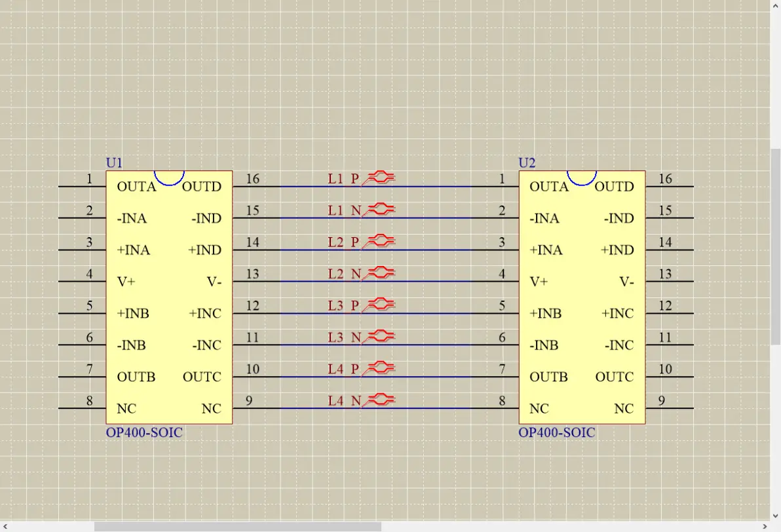
Task: Select pin number 4 left of U2
Action: (x=502, y=274)
